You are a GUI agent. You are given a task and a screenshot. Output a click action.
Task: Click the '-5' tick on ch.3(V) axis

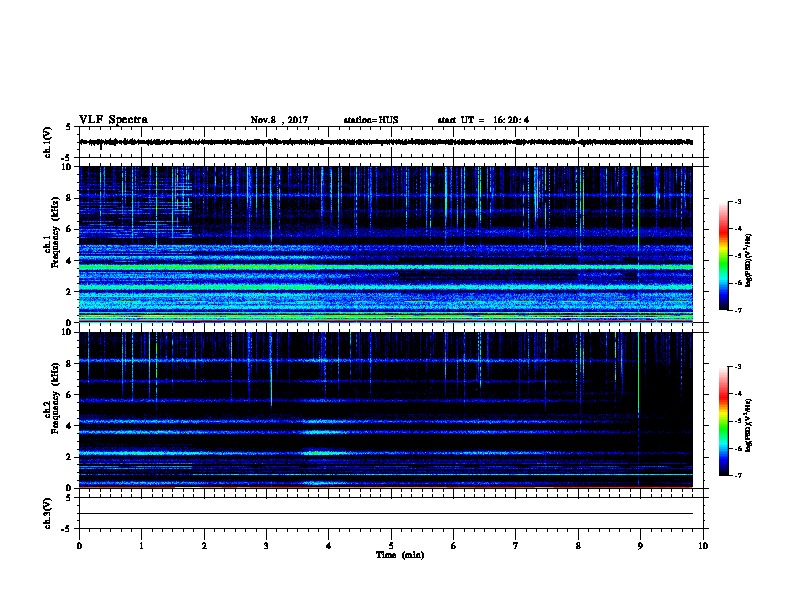(x=67, y=529)
